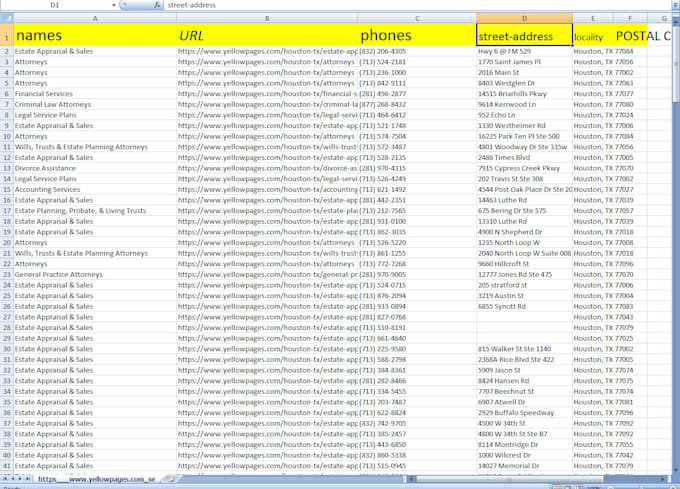Select the yellowpages.com sheet tab
680x489 pixels.
tap(96, 479)
